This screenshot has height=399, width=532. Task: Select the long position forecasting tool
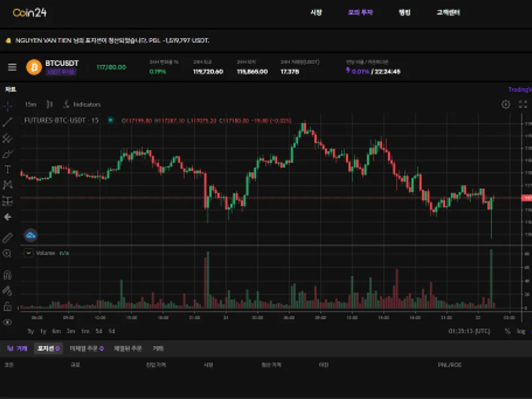tap(7, 201)
